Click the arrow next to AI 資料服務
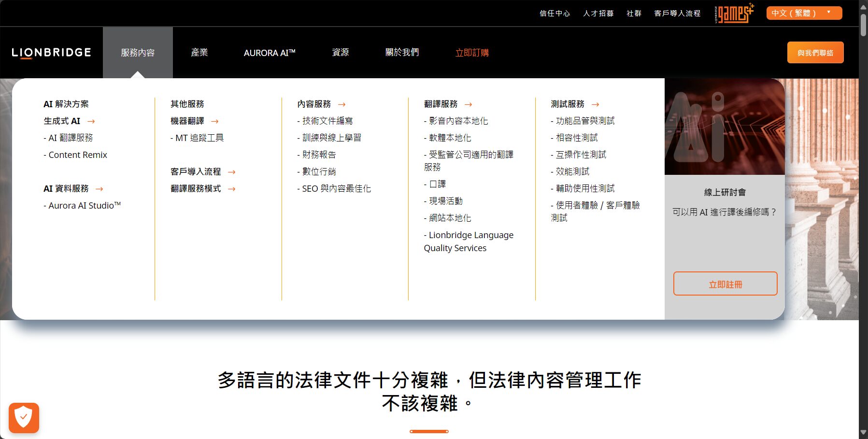868x439 pixels. [100, 189]
